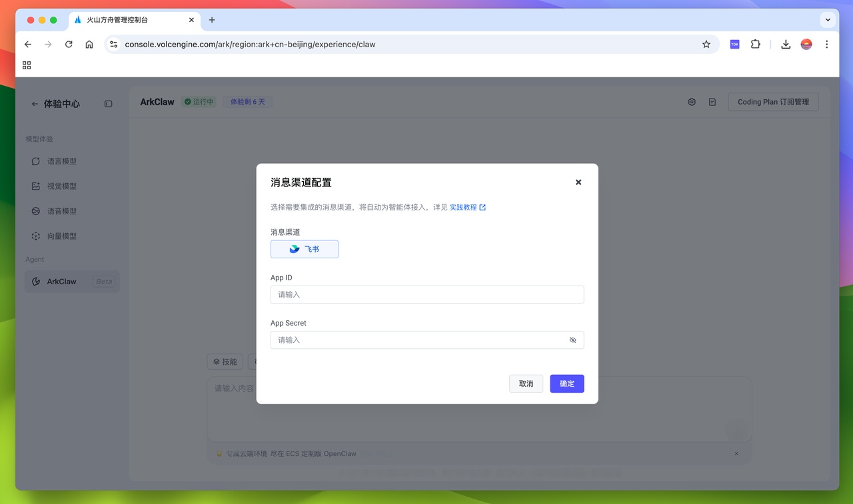
Task: Confirm the dialog with 确定
Action: (x=566, y=383)
